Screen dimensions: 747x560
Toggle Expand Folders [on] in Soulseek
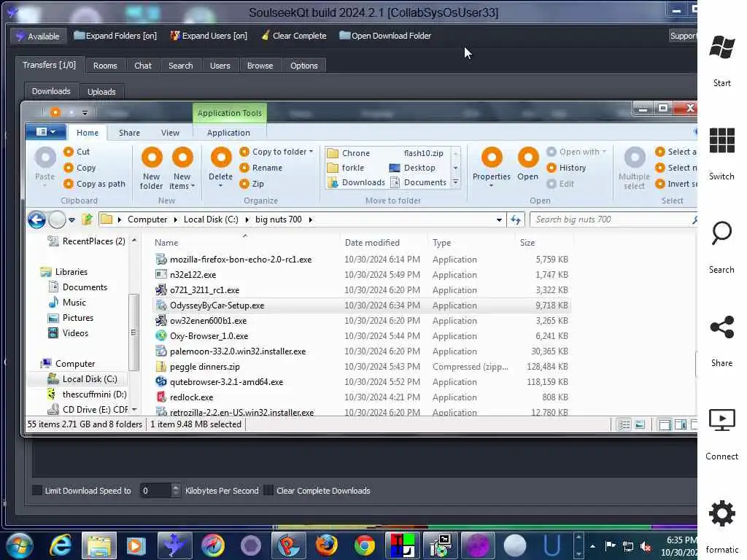coord(115,36)
